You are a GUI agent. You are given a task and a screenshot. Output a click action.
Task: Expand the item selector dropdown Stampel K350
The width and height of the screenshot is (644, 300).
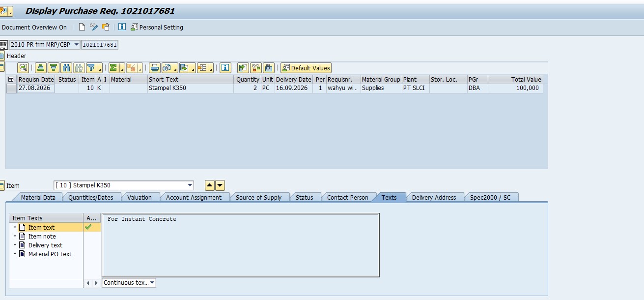pyautogui.click(x=190, y=185)
